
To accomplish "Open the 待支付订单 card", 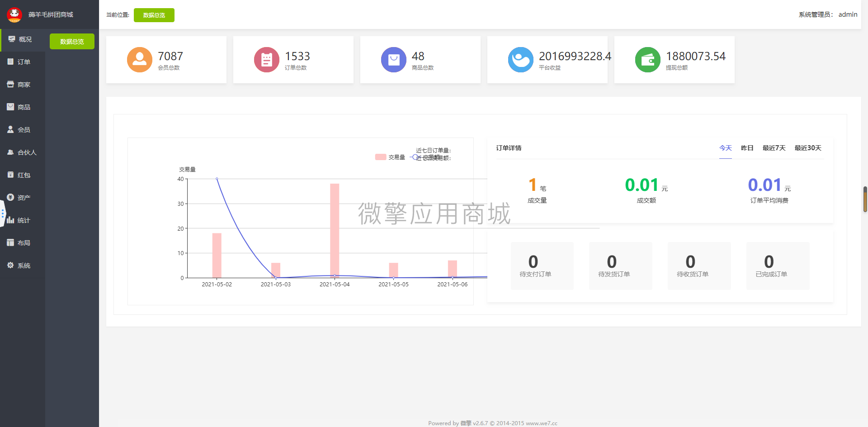I will (542, 266).
